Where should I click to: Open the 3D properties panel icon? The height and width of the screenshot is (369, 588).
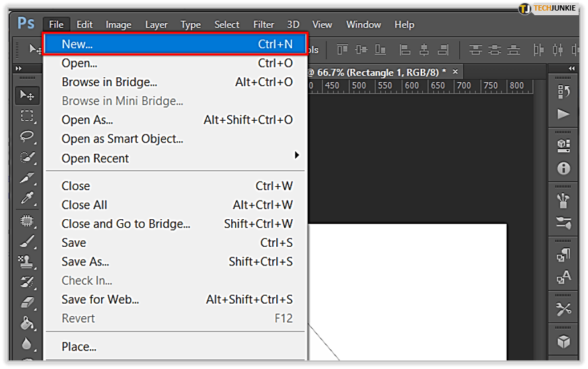click(564, 146)
